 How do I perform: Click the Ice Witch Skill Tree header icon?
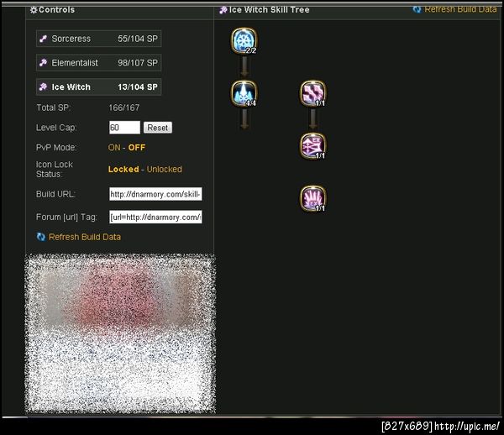pos(223,10)
